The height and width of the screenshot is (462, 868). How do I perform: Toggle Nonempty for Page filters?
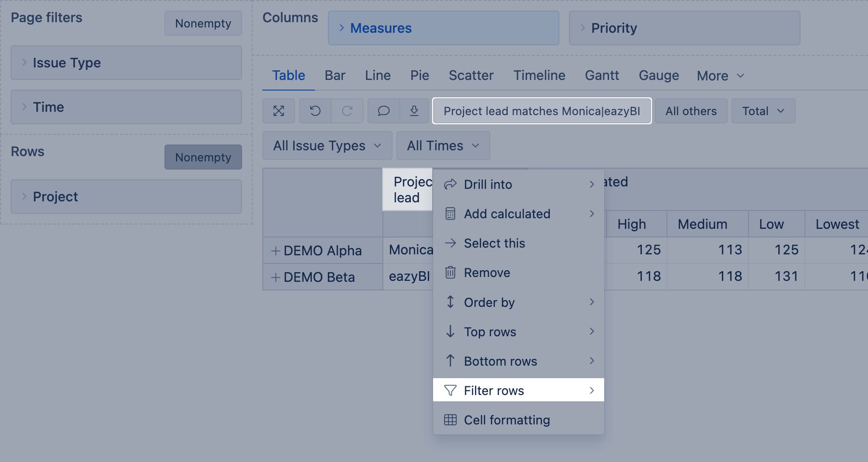click(203, 24)
